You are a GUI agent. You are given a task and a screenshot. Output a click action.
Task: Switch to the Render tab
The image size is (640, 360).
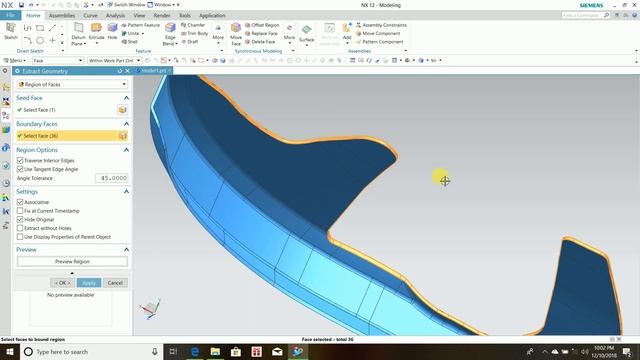point(162,16)
